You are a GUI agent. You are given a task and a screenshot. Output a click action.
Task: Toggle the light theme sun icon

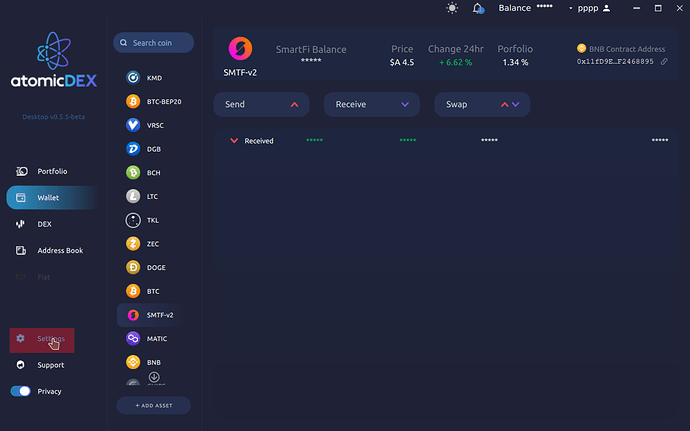coord(452,8)
